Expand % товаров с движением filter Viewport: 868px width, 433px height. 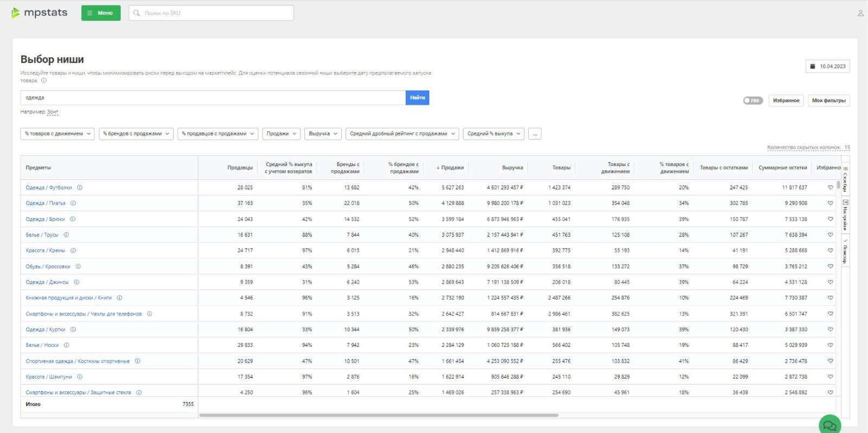coord(58,133)
